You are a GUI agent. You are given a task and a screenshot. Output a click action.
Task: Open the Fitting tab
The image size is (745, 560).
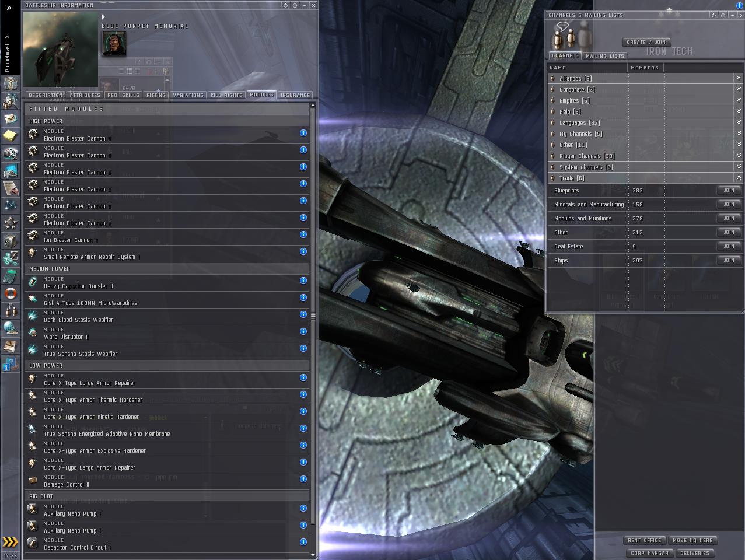point(156,95)
